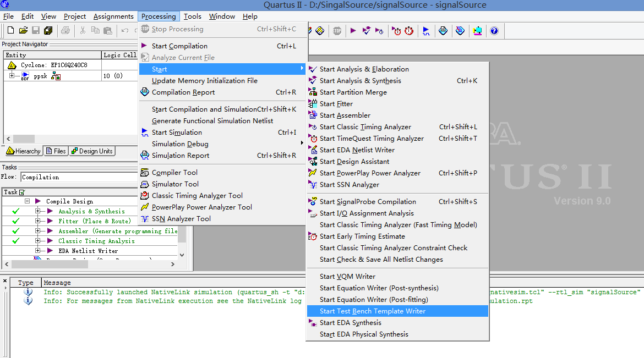Select Start EDA Physical Synthesis

397,334
